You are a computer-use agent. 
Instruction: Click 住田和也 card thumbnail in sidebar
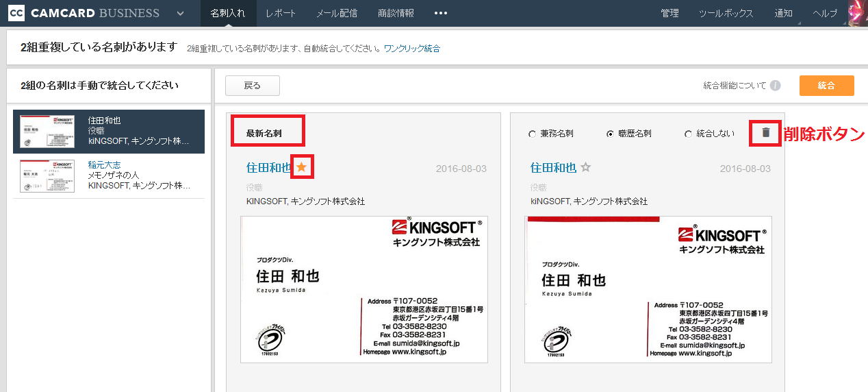[47, 132]
